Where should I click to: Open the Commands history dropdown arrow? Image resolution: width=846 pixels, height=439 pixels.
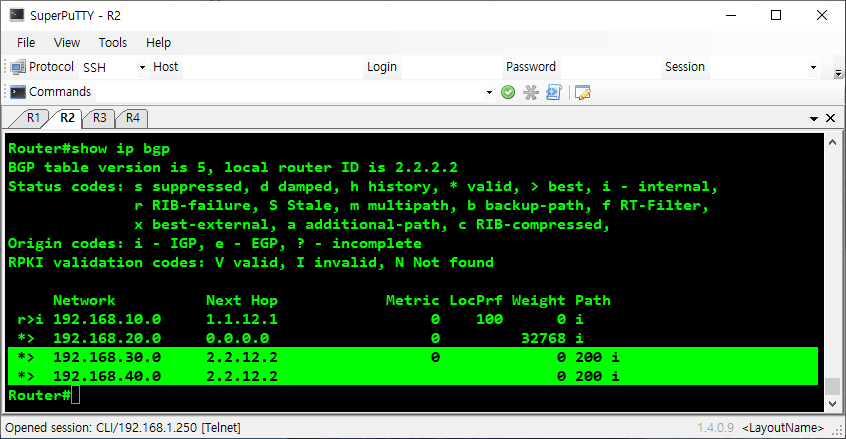pyautogui.click(x=489, y=92)
